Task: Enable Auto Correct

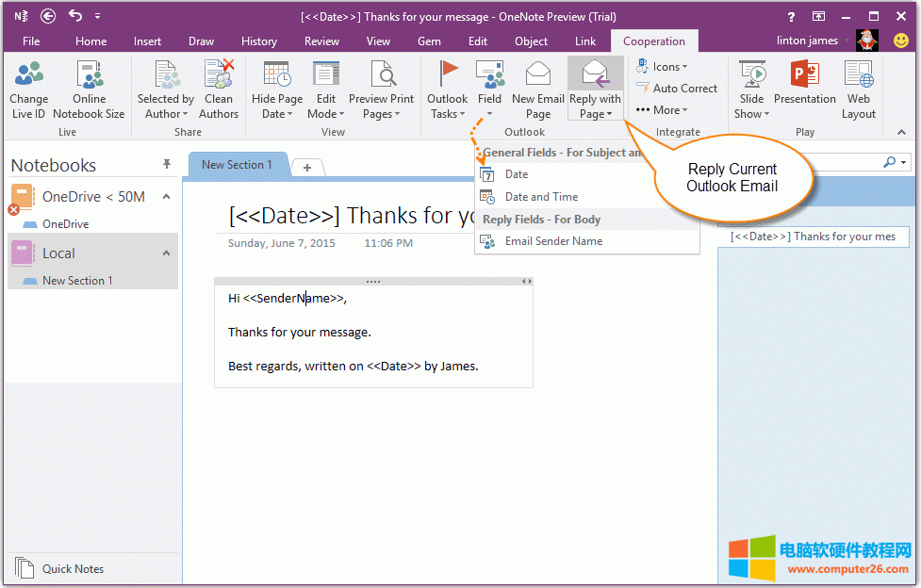Action: 677,88
